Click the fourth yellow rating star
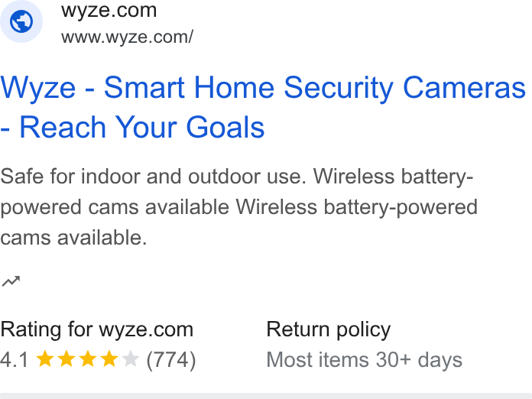The image size is (532, 399). [109, 359]
